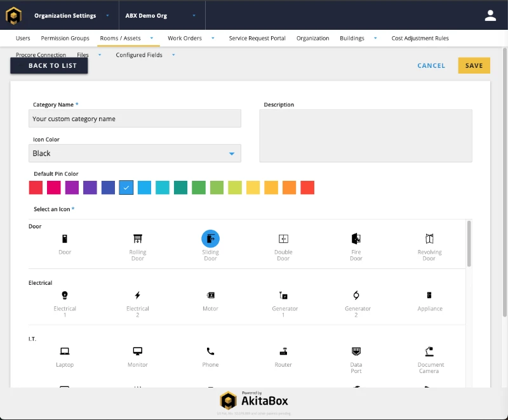The width and height of the screenshot is (508, 420).
Task: Choose the Laptop icon
Action: [x=64, y=351]
